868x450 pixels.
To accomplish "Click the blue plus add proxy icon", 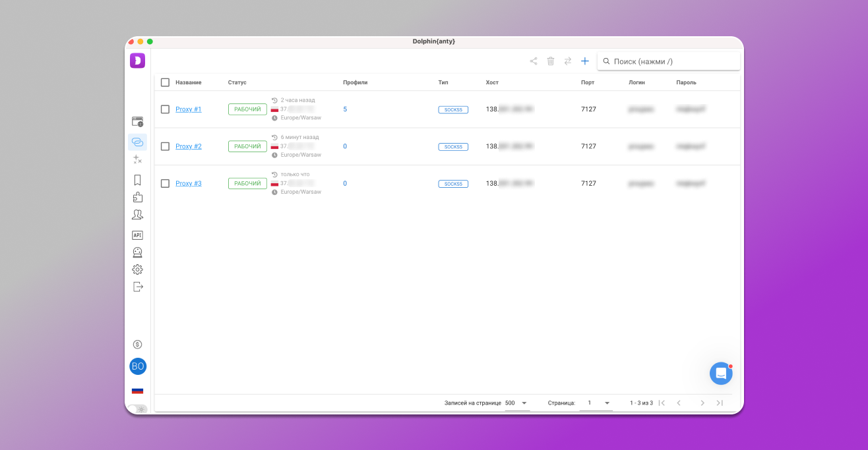I will 584,61.
